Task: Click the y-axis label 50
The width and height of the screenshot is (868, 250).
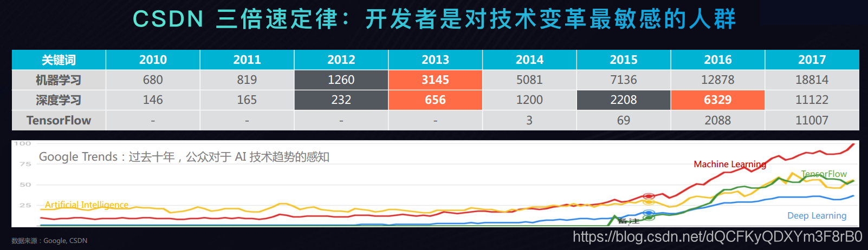Action: (25, 185)
